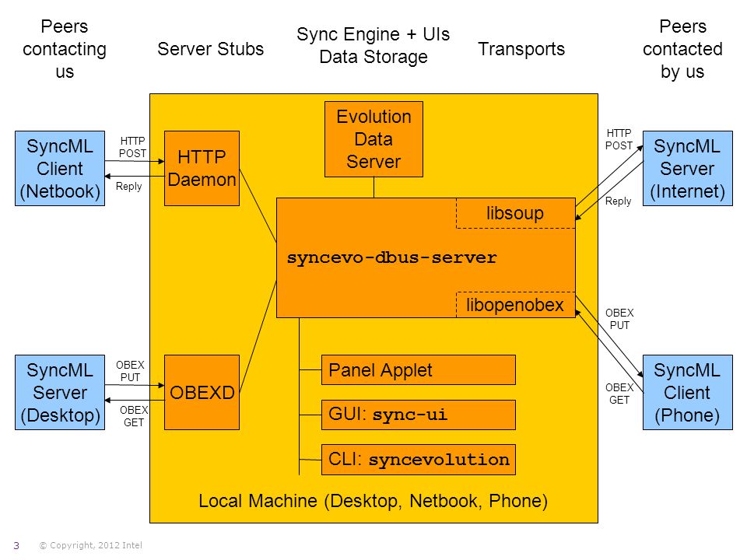Viewport: 747px width, 560px height.
Task: Select the Evolution Data Server box
Action: (x=374, y=139)
